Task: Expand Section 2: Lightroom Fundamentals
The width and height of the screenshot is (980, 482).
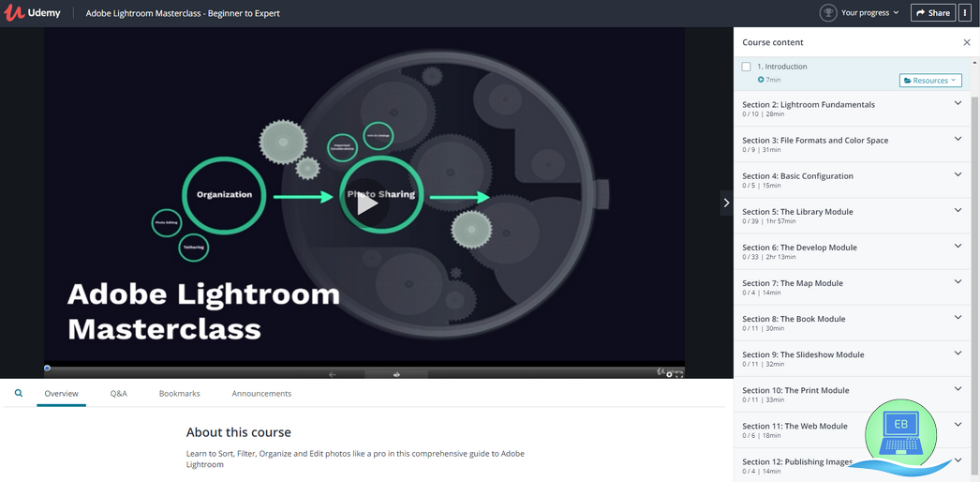Action: pos(958,103)
